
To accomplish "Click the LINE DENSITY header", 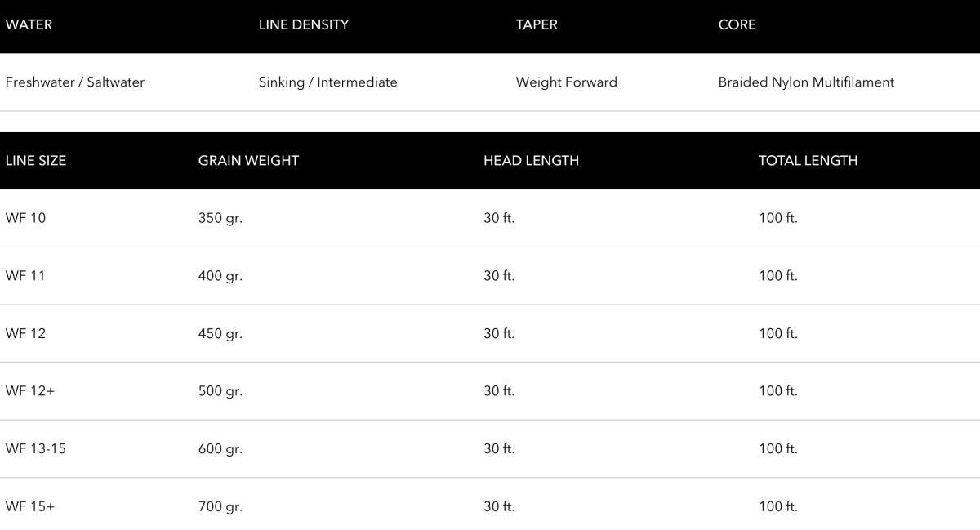I will [x=303, y=24].
